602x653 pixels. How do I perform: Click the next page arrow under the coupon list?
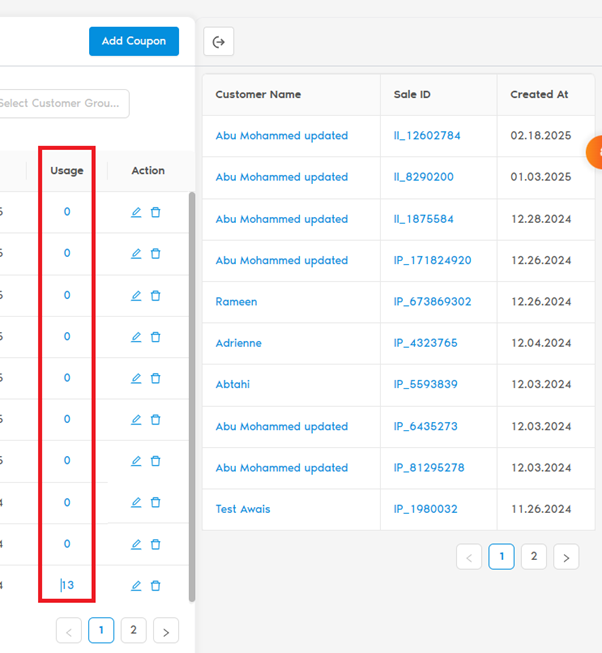[x=166, y=630]
